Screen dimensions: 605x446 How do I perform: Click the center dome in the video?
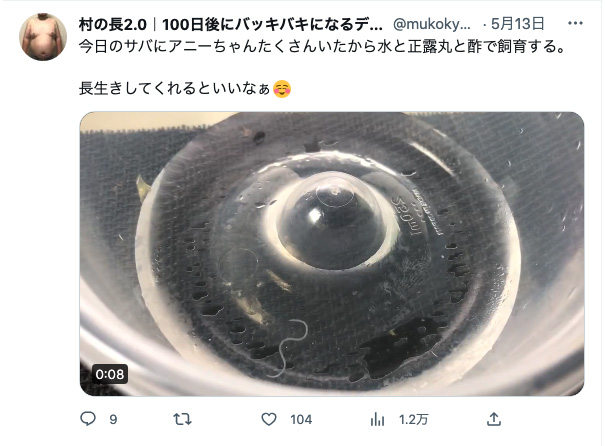tap(333, 222)
